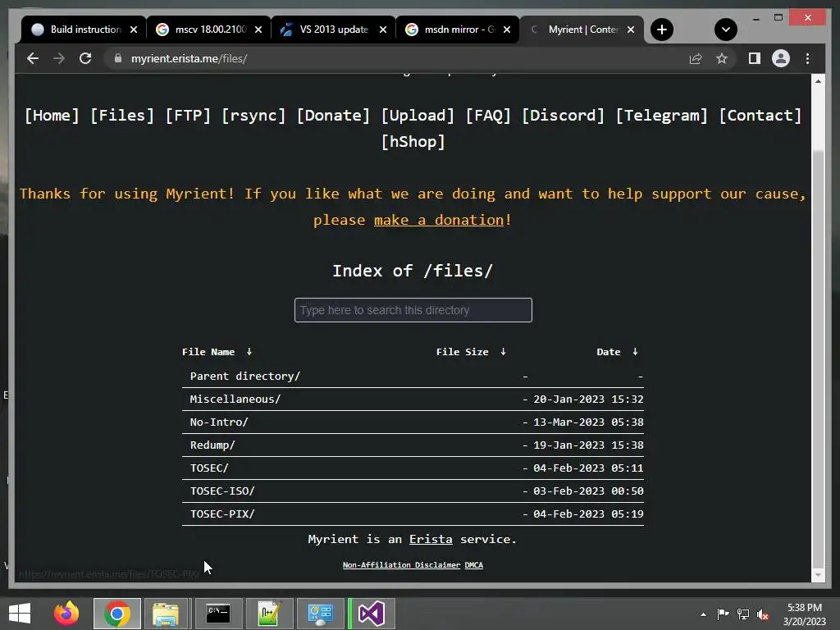Open the Windows Start menu

tap(20, 614)
